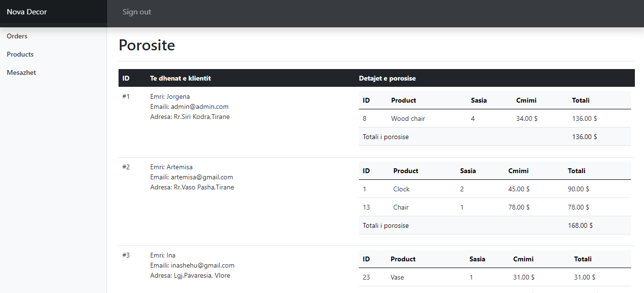Click artemisa@gmail.com email link
Screen dimensions: 644x293
coord(202,177)
